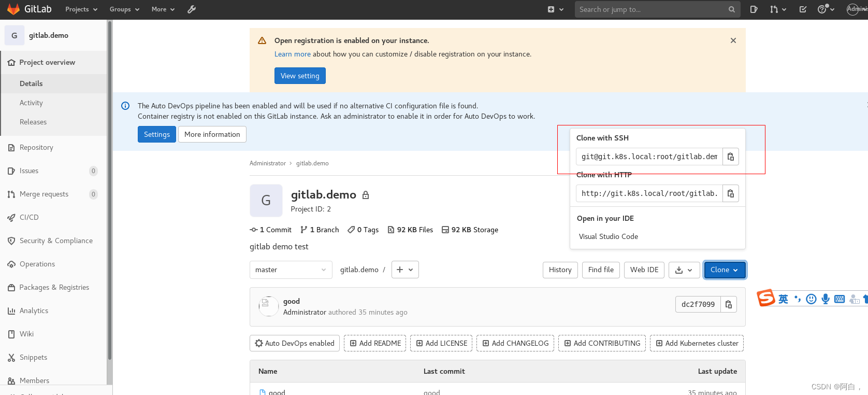The height and width of the screenshot is (395, 868).
Task: Open Merge requests in the sidebar
Action: click(54, 194)
